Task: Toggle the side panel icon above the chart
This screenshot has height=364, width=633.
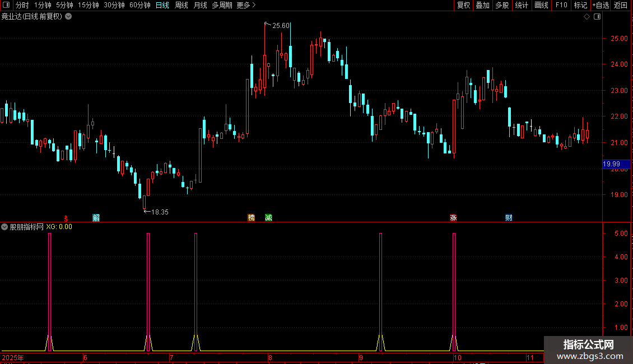Action: click(x=597, y=17)
